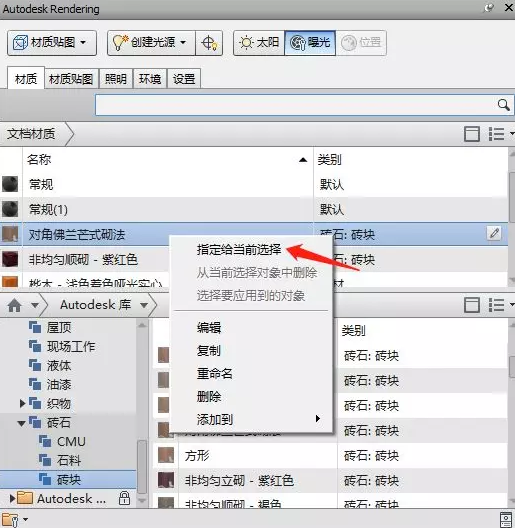Switch to the 照明 tab
Screen dimensions: 515x528
click(x=116, y=79)
